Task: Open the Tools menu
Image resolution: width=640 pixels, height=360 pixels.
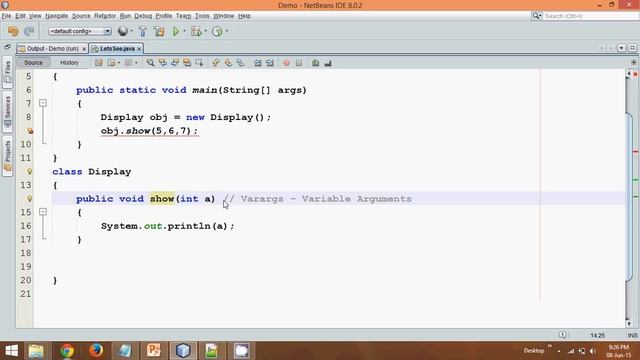Action: click(202, 16)
